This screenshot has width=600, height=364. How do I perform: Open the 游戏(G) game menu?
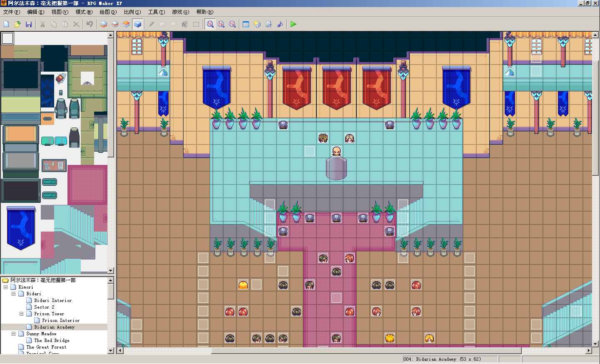[x=181, y=12]
